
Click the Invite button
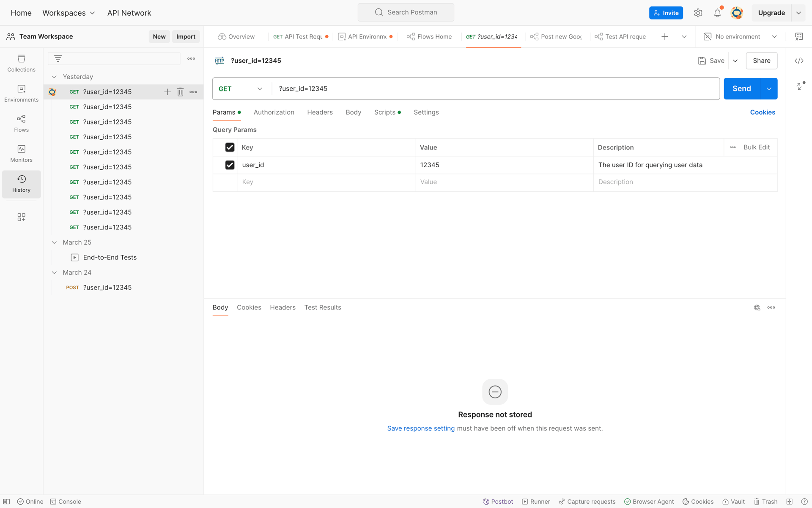point(666,13)
